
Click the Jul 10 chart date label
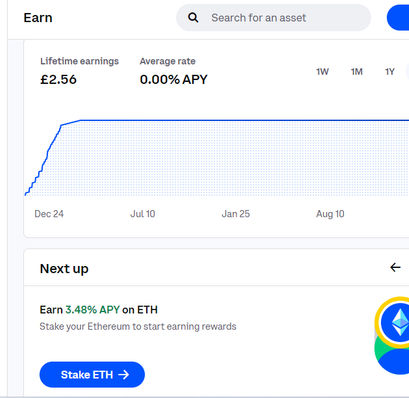coord(143,214)
